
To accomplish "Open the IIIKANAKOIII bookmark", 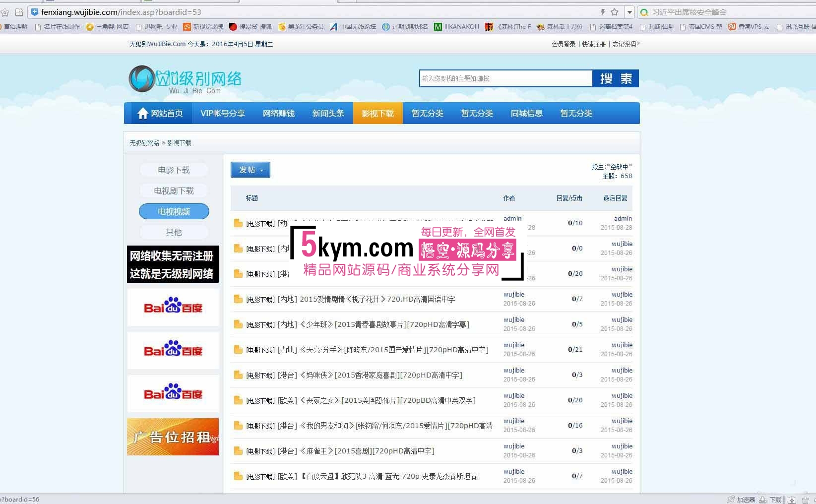I will point(457,27).
